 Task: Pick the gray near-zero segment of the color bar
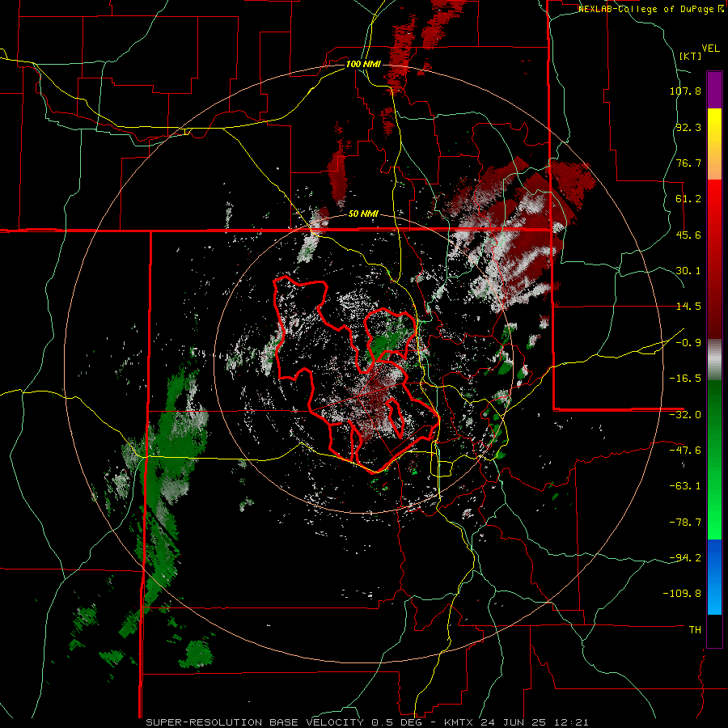pos(714,358)
